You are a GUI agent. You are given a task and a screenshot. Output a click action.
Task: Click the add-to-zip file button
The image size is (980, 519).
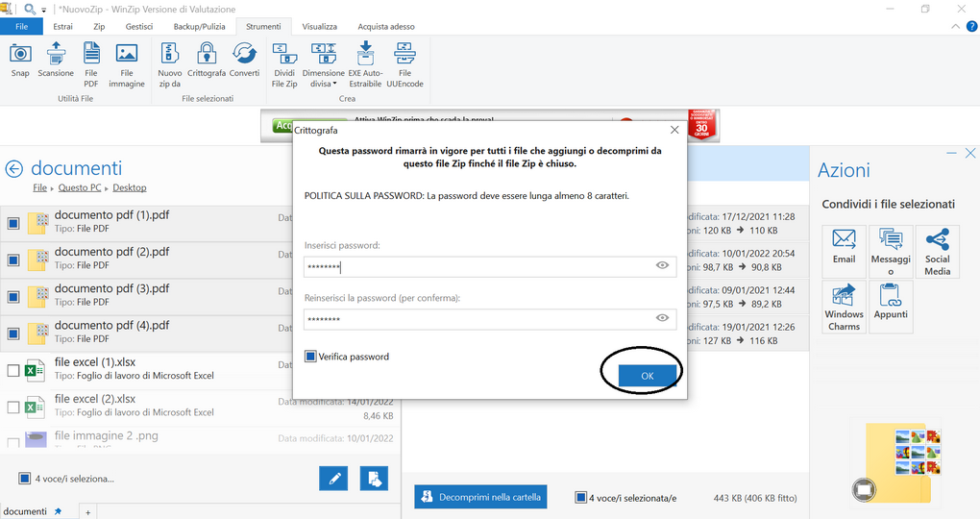[x=374, y=479]
